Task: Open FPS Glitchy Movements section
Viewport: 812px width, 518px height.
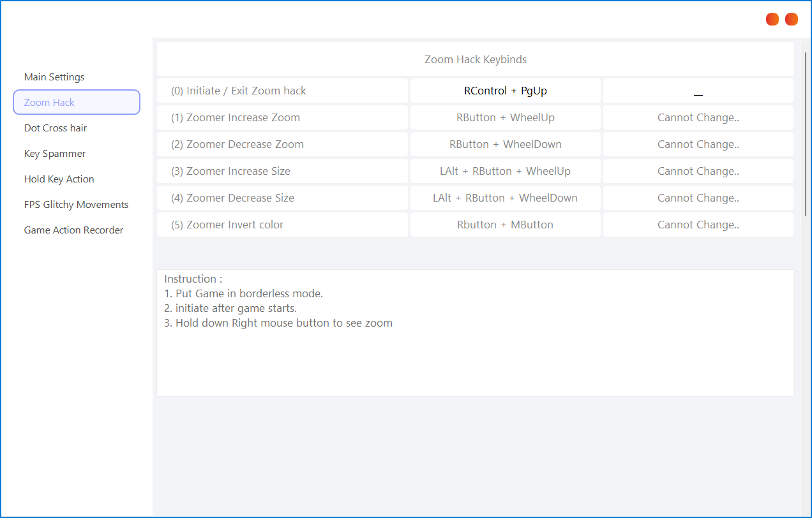Action: point(76,205)
